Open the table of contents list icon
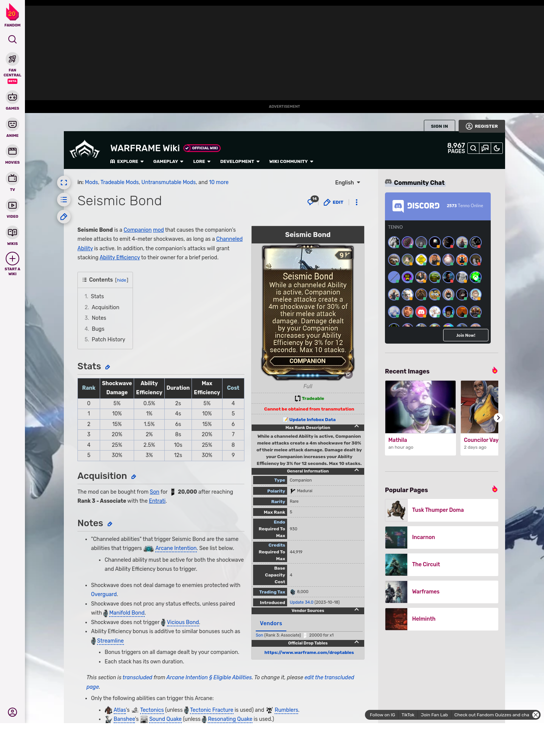This screenshot has height=756, width=544. coord(64,200)
